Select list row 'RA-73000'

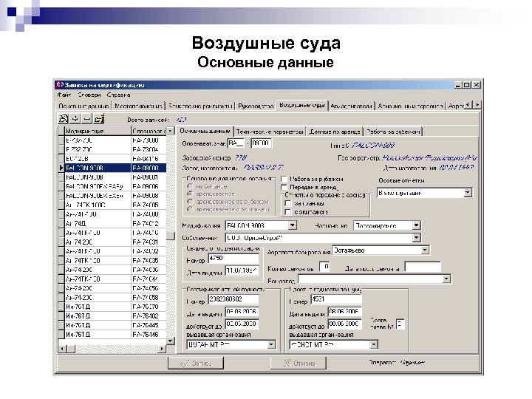(x=115, y=140)
